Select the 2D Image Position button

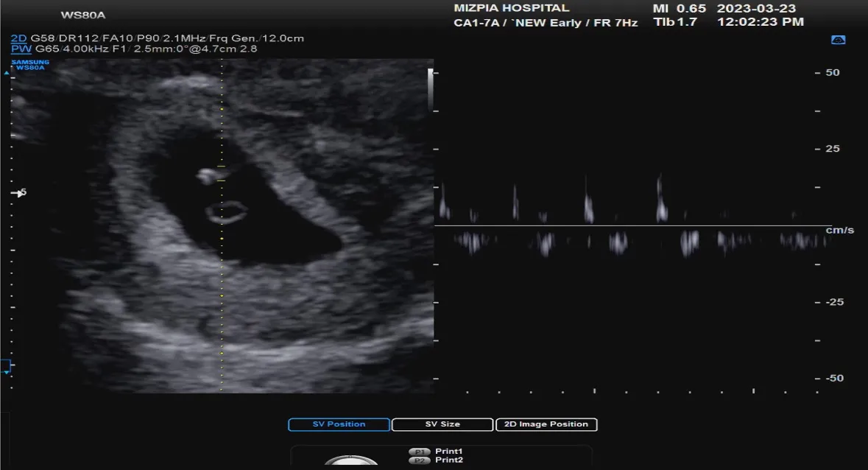click(546, 424)
